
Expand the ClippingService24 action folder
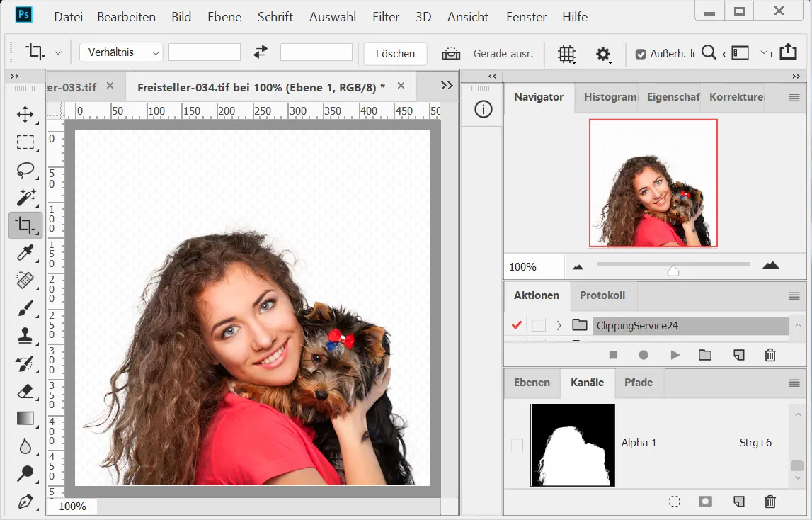(559, 325)
